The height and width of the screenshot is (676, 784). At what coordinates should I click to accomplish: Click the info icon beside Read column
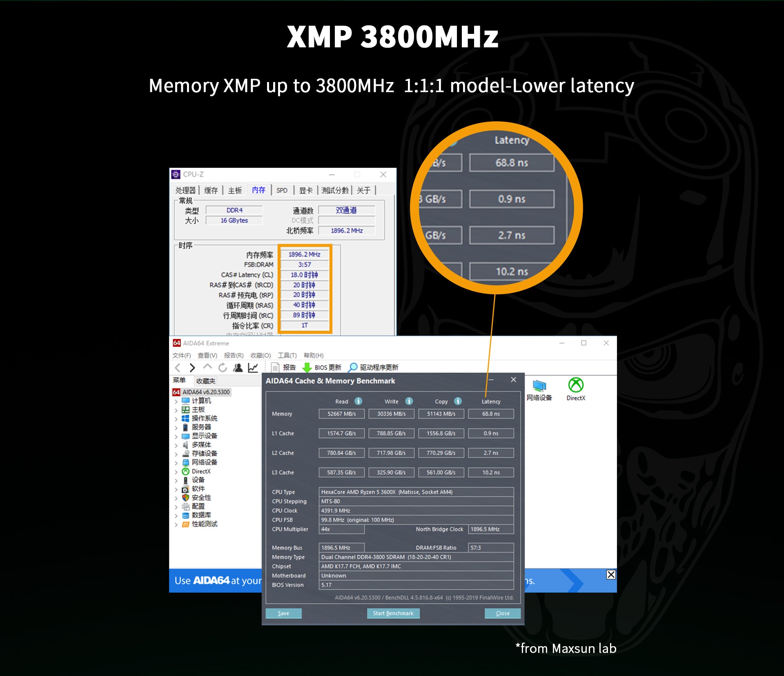click(x=358, y=401)
